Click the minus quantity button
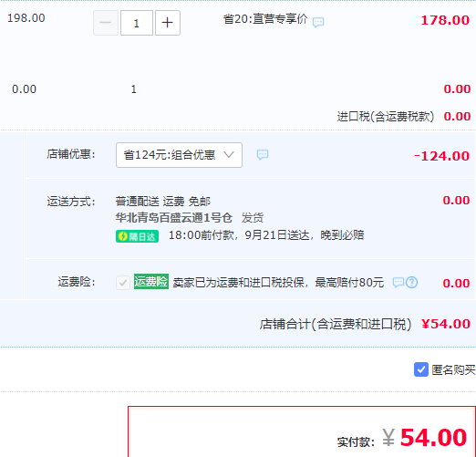This screenshot has width=476, height=457. (106, 23)
